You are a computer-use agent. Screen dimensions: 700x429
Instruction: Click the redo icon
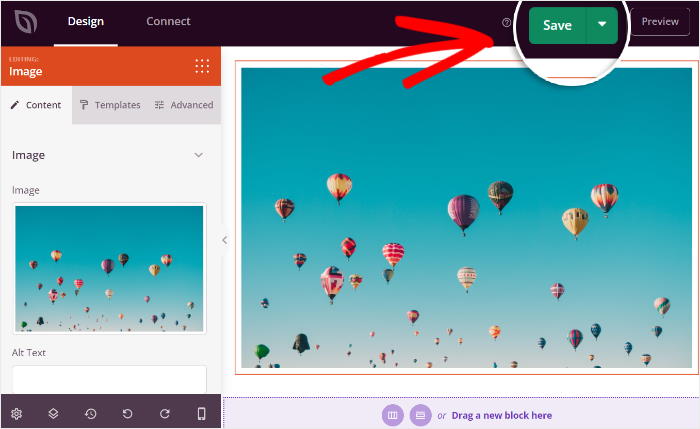[165, 414]
